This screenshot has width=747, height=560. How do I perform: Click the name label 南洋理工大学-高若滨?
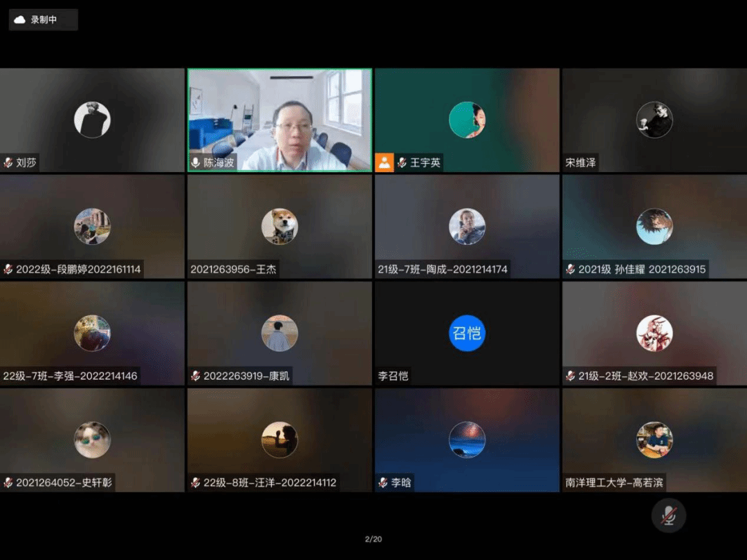(x=614, y=483)
